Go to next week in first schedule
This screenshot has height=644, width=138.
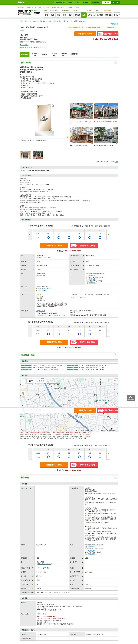coord(108,235)
